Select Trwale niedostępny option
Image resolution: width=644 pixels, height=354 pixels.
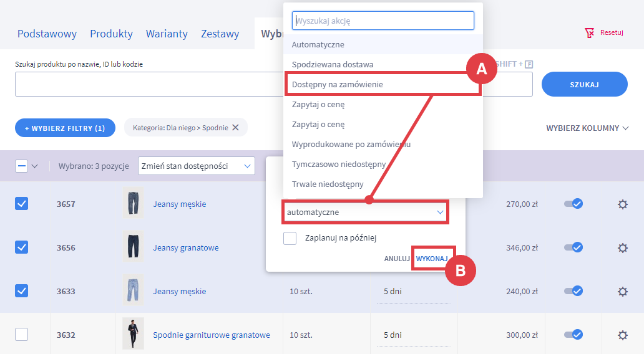(383, 184)
